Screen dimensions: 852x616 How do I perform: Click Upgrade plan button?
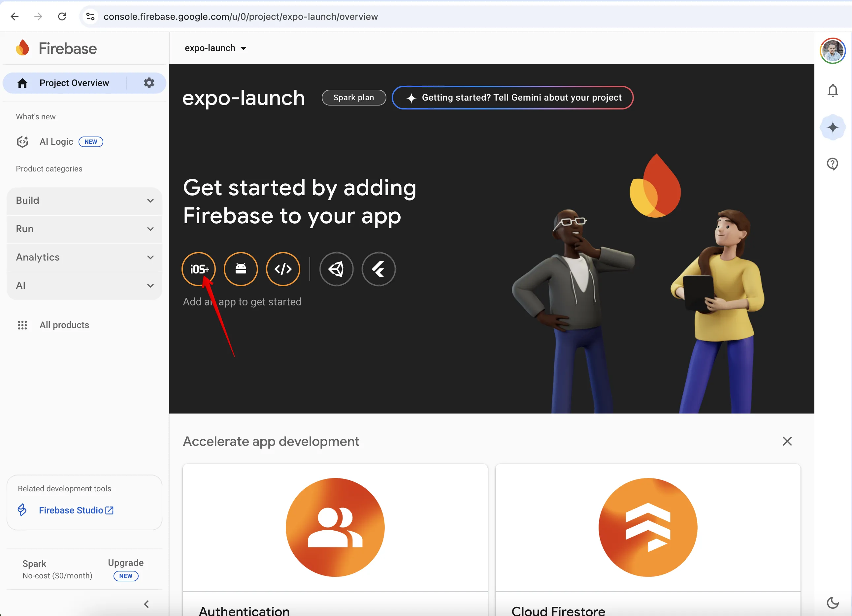pos(125,562)
